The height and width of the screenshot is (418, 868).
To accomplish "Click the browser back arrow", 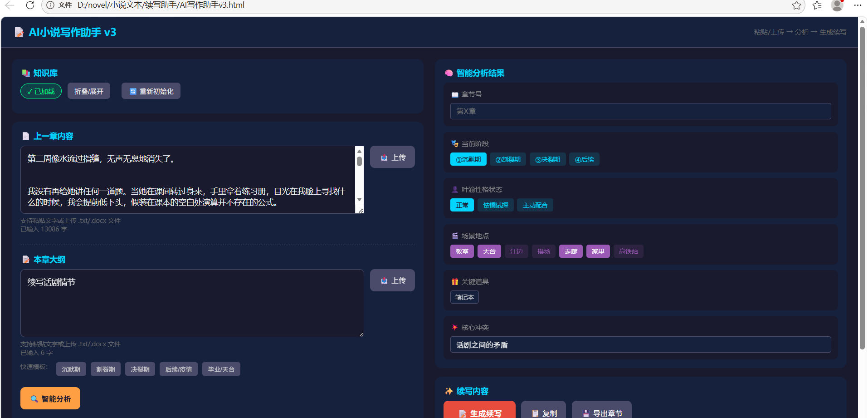I will pyautogui.click(x=10, y=5).
